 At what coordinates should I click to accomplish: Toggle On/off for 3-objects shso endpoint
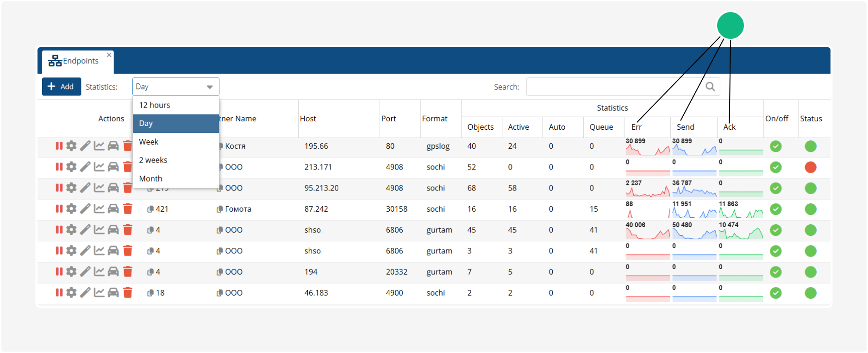click(776, 251)
